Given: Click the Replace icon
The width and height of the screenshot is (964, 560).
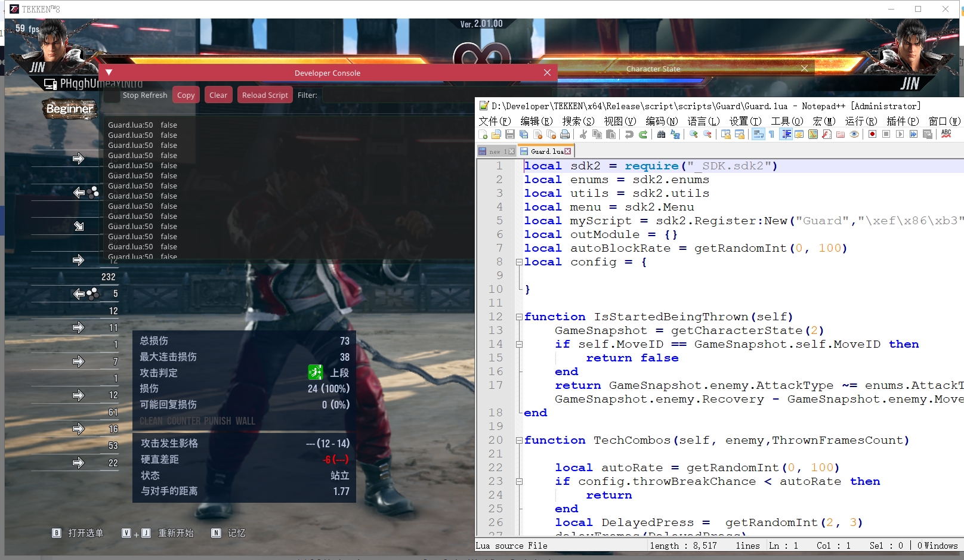Looking at the screenshot, I should point(675,135).
